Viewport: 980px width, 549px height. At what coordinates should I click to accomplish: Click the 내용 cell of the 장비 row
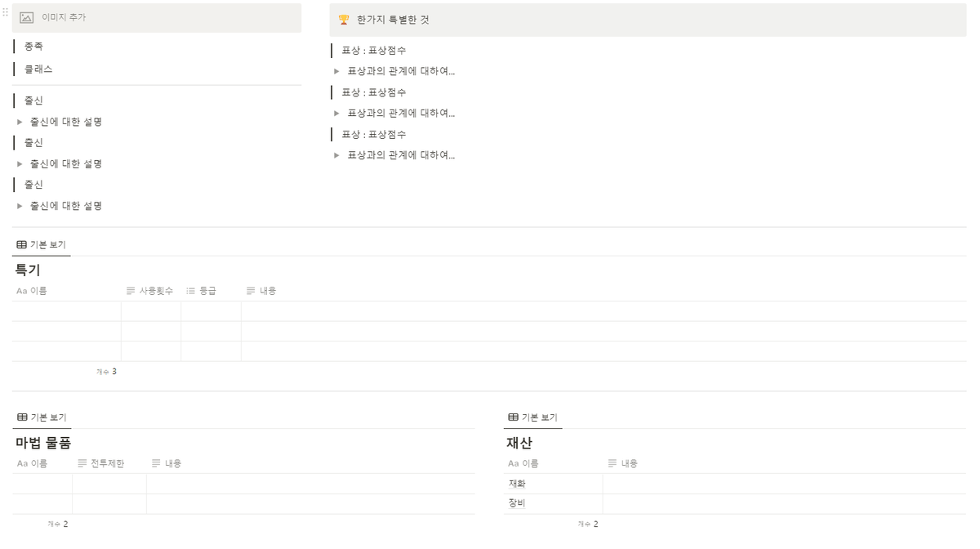[785, 504]
